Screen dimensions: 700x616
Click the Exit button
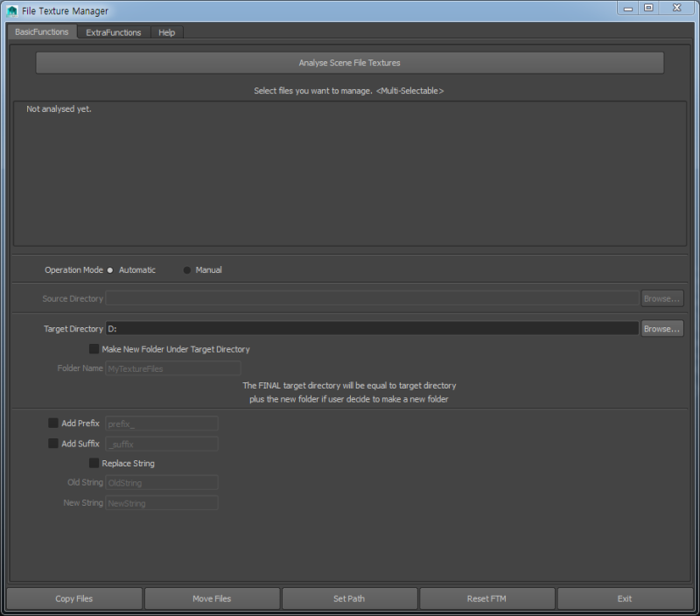625,598
